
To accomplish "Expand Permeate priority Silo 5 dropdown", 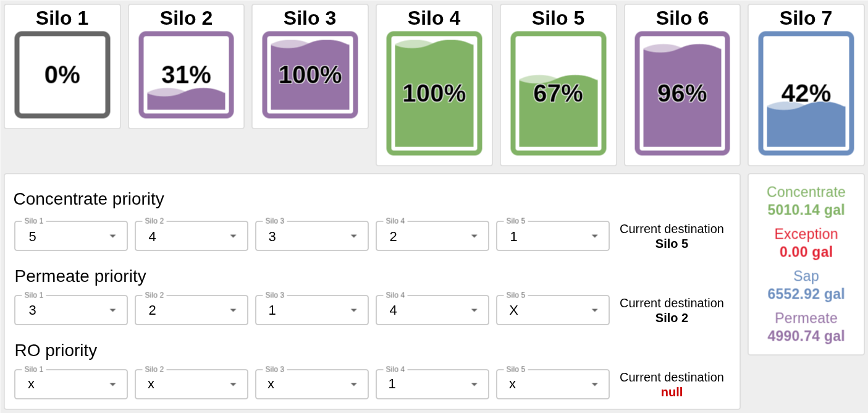I will pyautogui.click(x=553, y=310).
